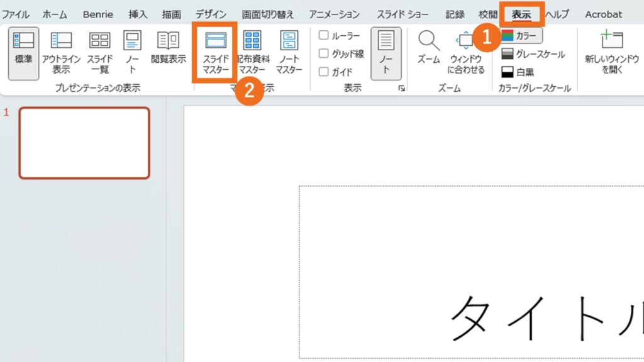
Task: Open the アニメーション animations tab
Action: [335, 14]
